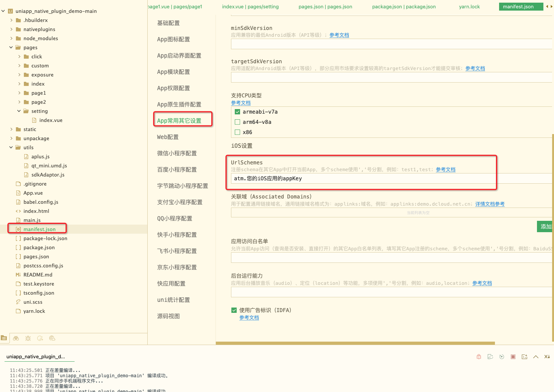Open the App模块配置 settings section
Image resolution: width=554 pixels, height=392 pixels.
coord(173,72)
